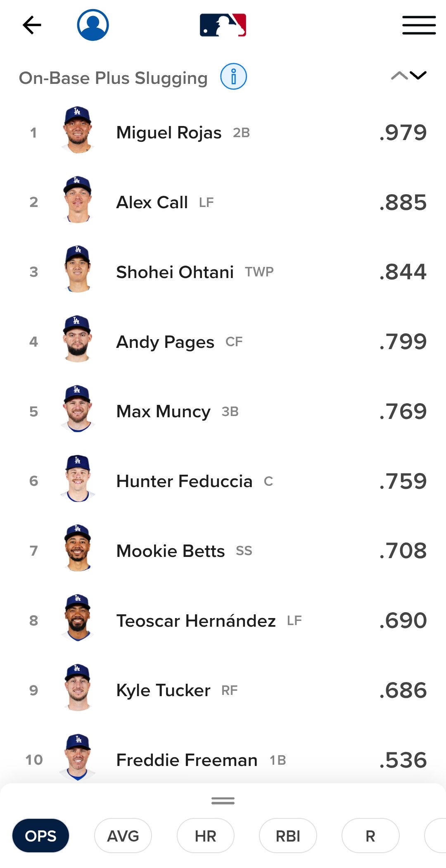Show On-Base Plus Slugging info
Viewport: 446px width, 868px height.
click(x=233, y=77)
